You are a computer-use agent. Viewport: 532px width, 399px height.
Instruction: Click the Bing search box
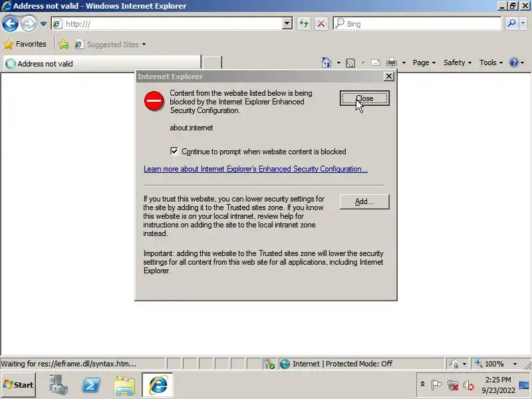click(x=417, y=24)
